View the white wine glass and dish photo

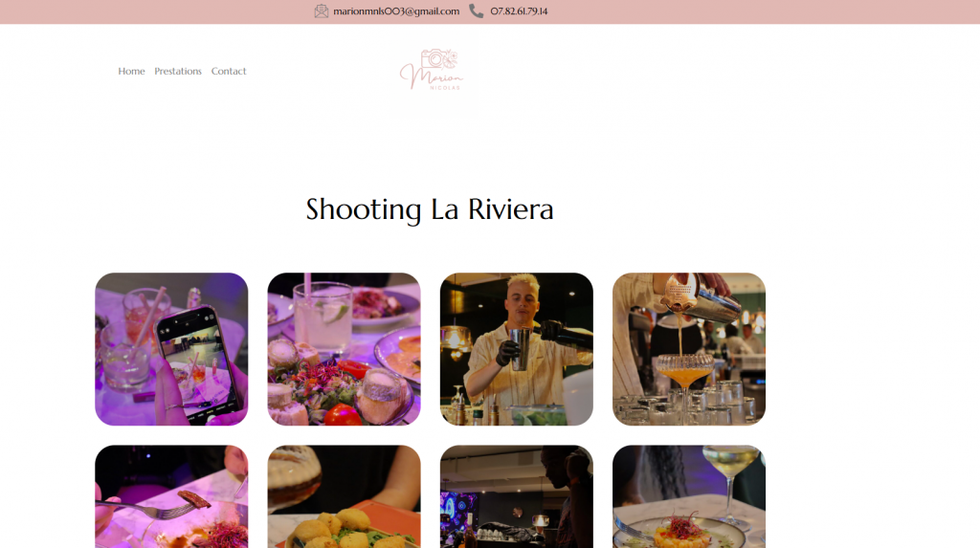click(688, 496)
